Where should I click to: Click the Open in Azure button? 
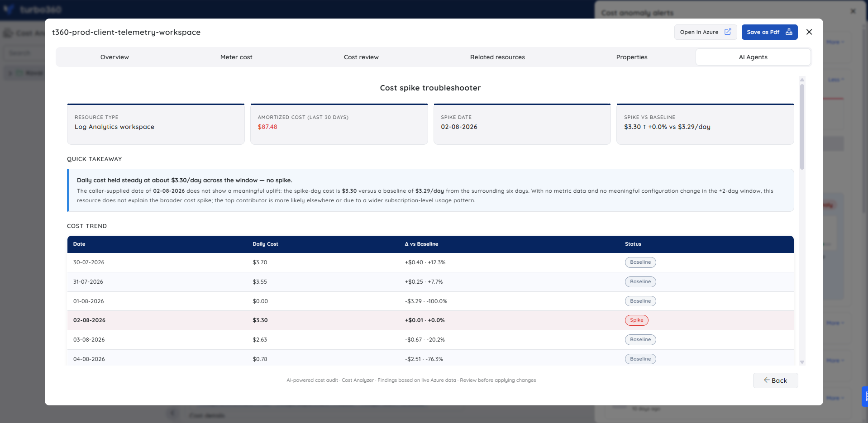706,32
